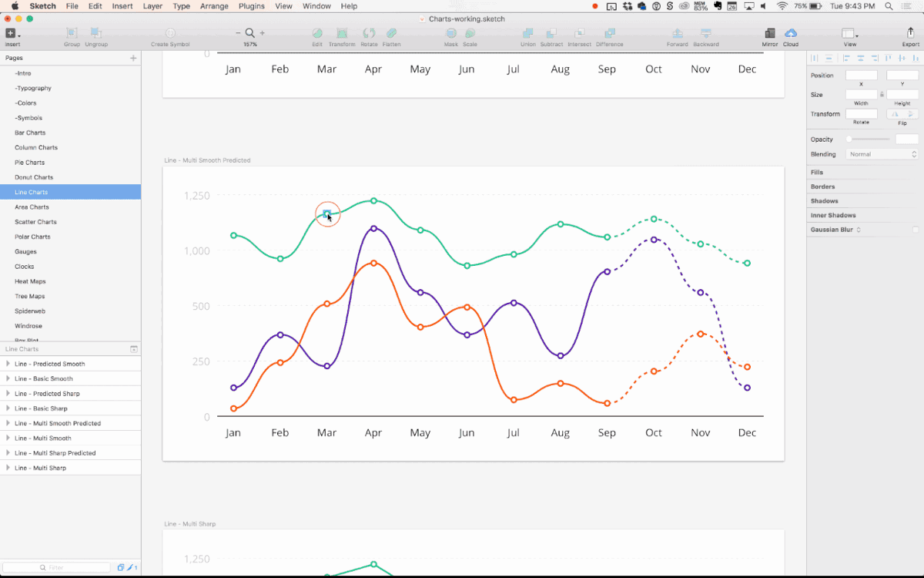Expand Line - Multi Smooth Predicted artboard
The image size is (924, 578).
(8, 423)
